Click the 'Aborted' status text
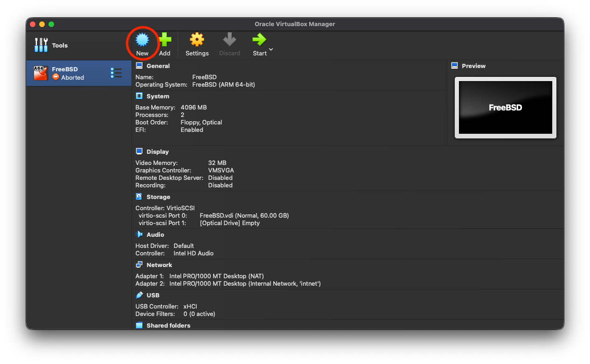The image size is (590, 364). [73, 78]
